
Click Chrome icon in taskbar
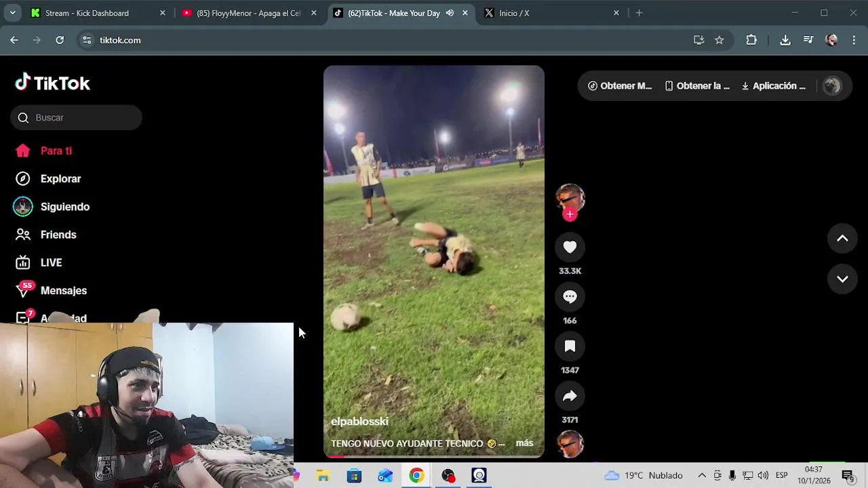(x=416, y=476)
